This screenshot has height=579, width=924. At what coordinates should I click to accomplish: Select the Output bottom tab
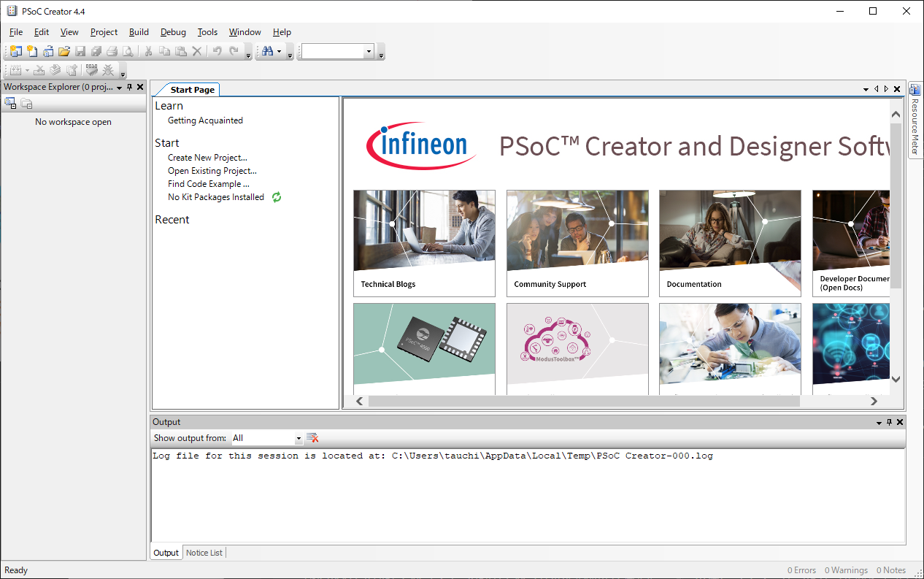tap(166, 553)
